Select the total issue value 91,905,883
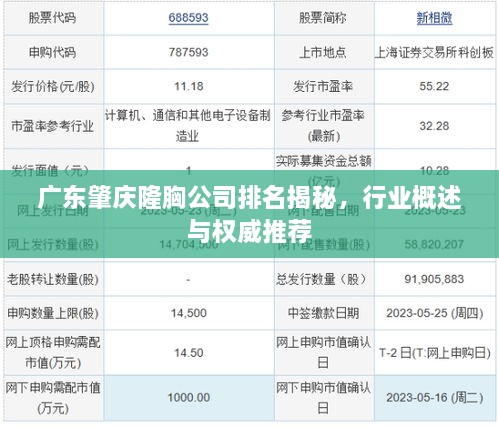The height and width of the screenshot is (428, 499). (x=434, y=279)
